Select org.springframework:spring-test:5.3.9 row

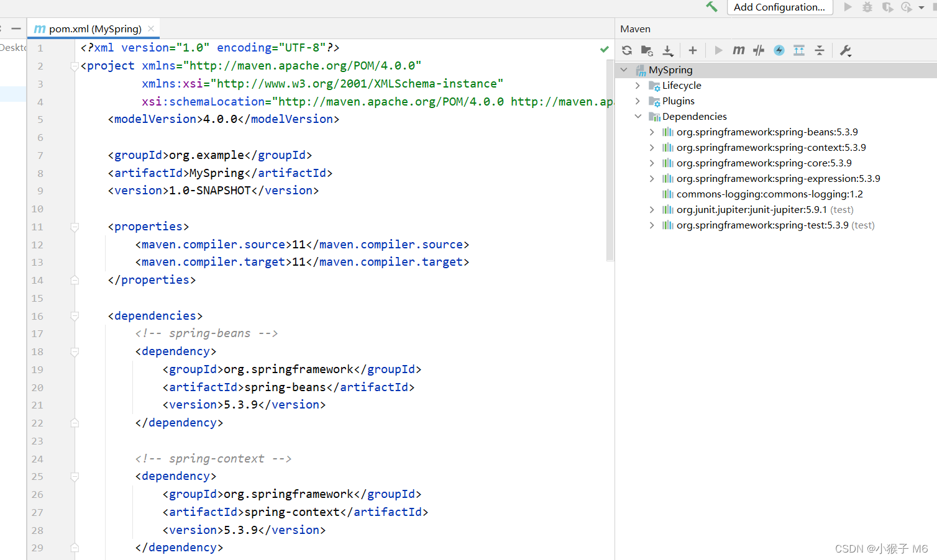775,225
